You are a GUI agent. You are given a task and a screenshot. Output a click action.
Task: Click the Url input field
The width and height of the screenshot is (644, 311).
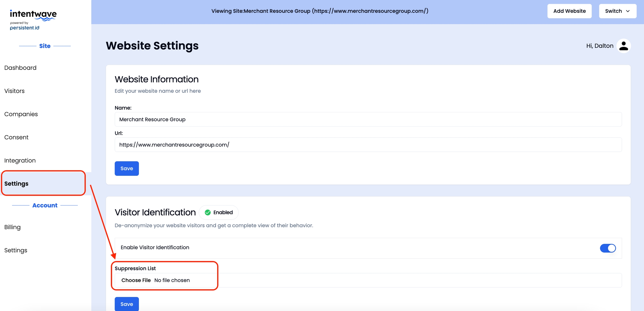(x=368, y=145)
